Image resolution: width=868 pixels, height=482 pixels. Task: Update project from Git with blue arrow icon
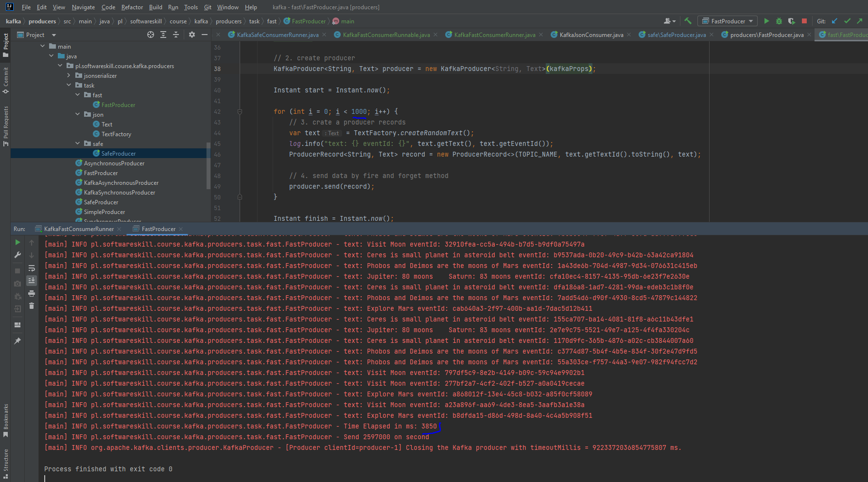834,21
